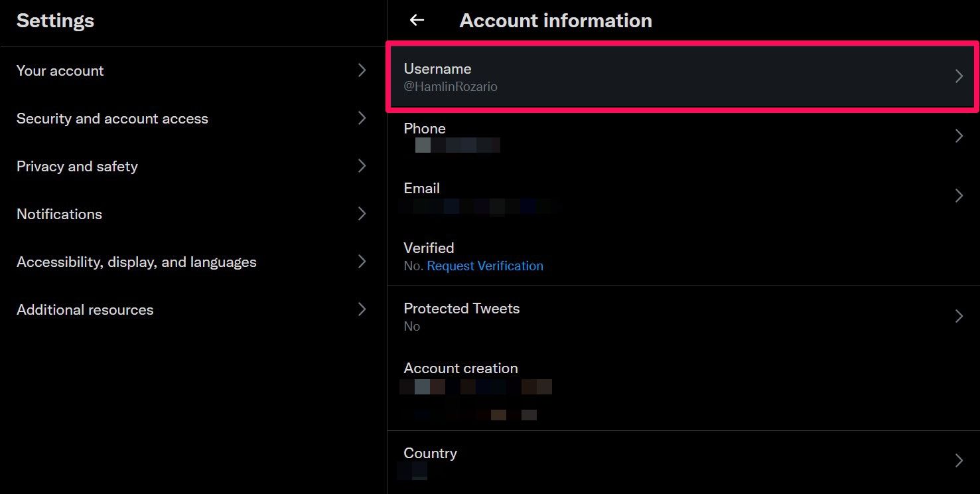Select the Protected Tweets label
The height and width of the screenshot is (494, 980).
click(x=462, y=309)
